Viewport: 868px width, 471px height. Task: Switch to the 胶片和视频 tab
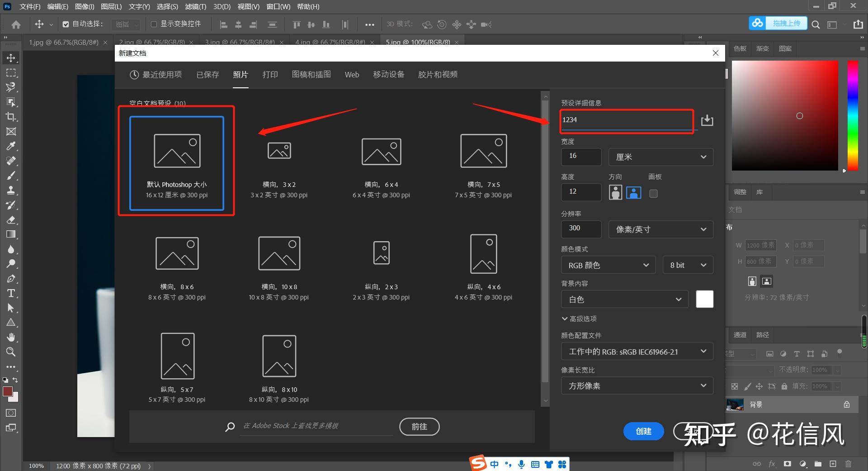tap(437, 75)
